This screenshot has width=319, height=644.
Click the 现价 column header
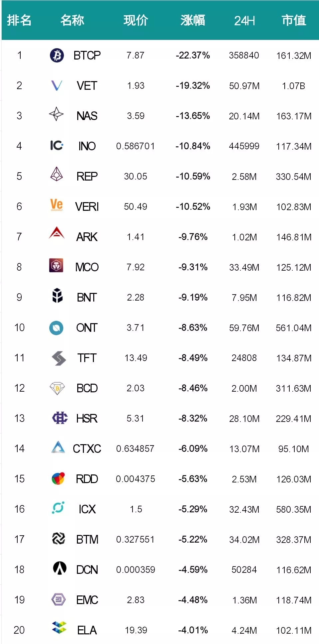pyautogui.click(x=136, y=21)
